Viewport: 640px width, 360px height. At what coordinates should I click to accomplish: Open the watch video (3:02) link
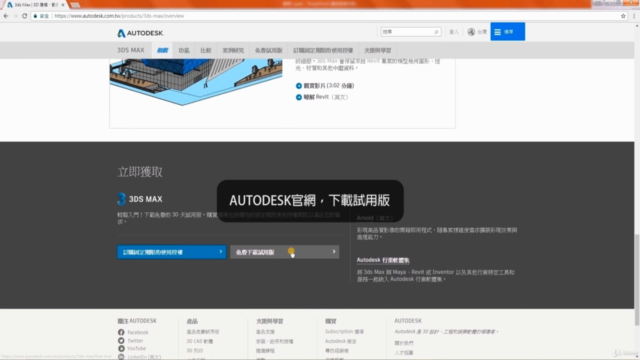[x=329, y=86]
